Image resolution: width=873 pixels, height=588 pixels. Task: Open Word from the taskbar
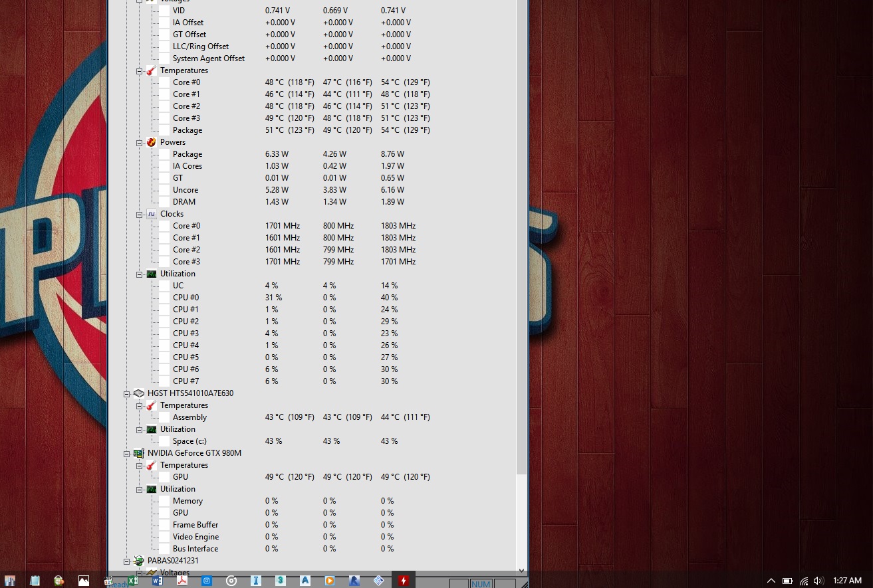(x=158, y=580)
